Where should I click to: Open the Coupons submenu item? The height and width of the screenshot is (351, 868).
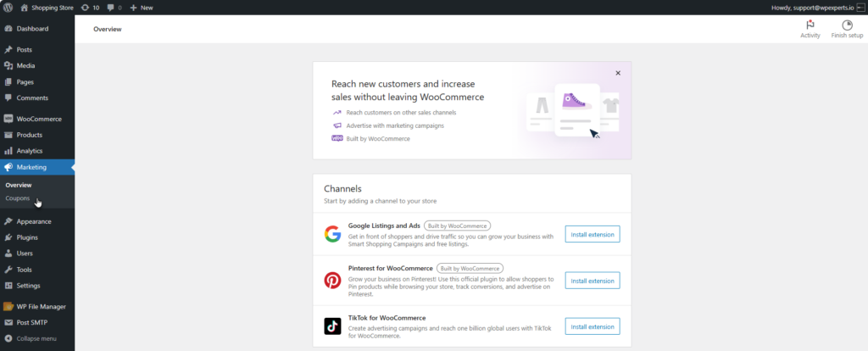(x=18, y=198)
